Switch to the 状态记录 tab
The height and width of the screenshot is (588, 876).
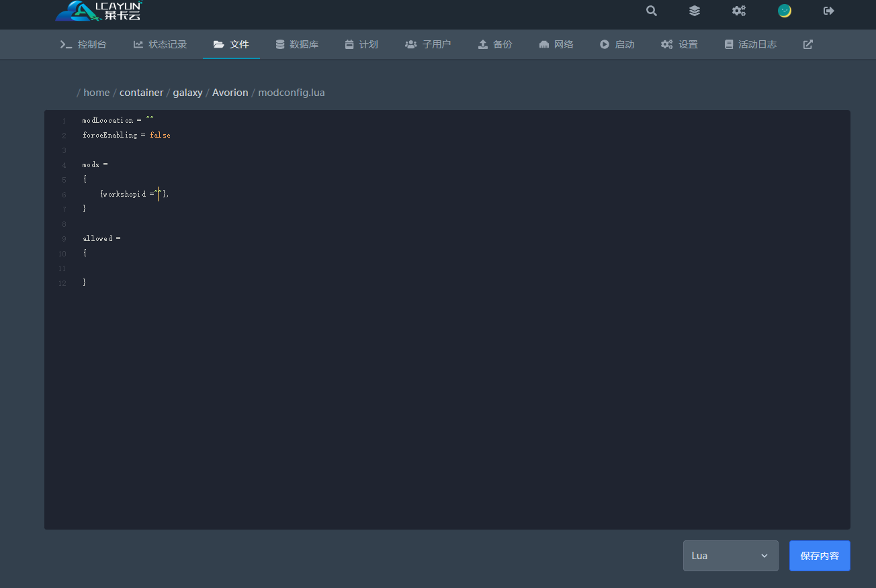(x=160, y=44)
